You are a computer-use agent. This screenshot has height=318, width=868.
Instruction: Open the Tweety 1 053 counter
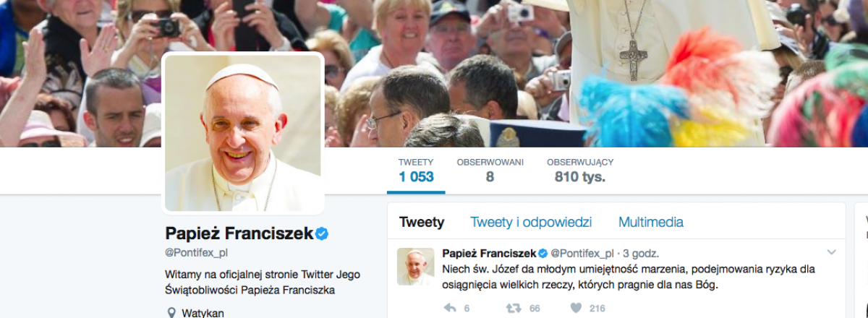click(x=416, y=170)
